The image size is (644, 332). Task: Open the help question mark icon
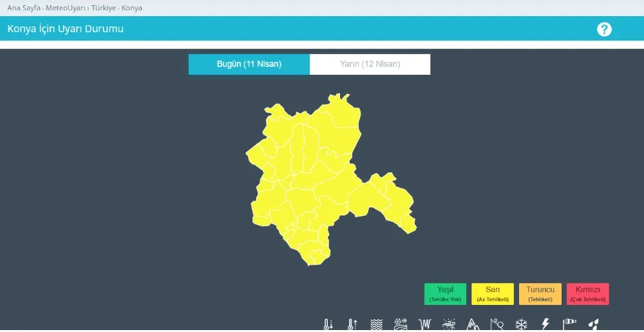tap(604, 29)
